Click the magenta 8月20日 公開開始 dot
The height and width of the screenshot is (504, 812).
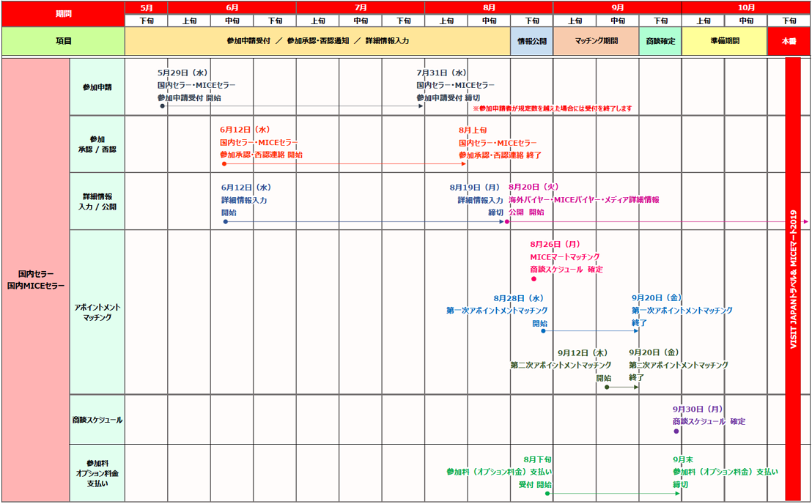(x=507, y=221)
